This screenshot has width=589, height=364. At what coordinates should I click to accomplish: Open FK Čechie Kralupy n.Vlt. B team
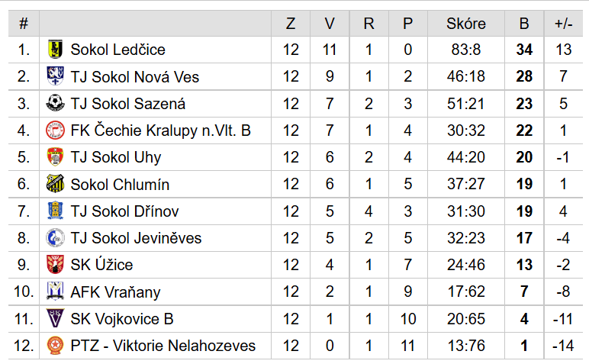click(x=160, y=130)
